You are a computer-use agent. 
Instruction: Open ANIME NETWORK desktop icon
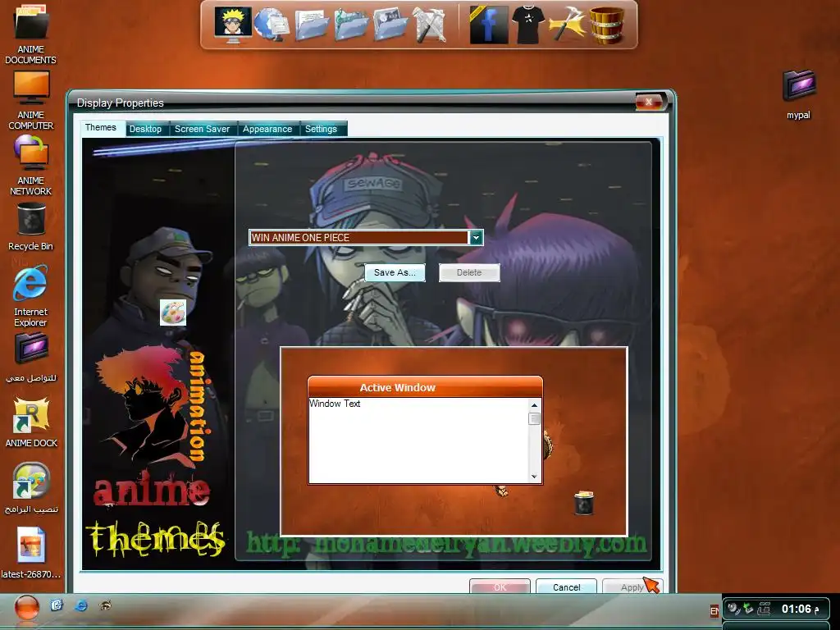pos(30,166)
